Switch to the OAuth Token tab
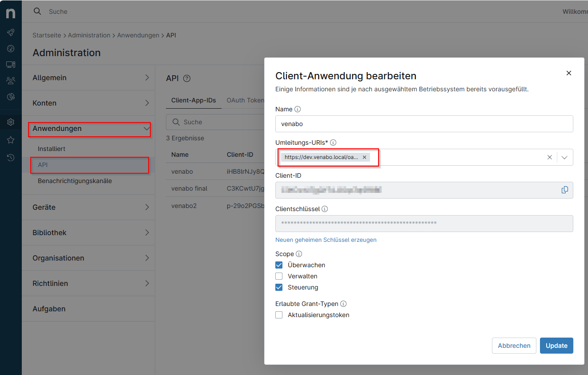Image resolution: width=588 pixels, height=375 pixels. tap(246, 100)
